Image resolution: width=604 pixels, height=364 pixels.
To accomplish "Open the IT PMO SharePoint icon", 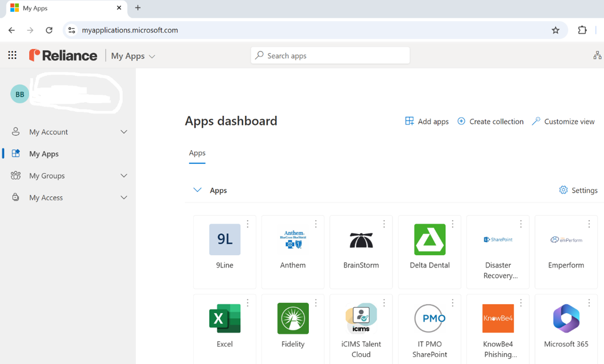I will 430,318.
